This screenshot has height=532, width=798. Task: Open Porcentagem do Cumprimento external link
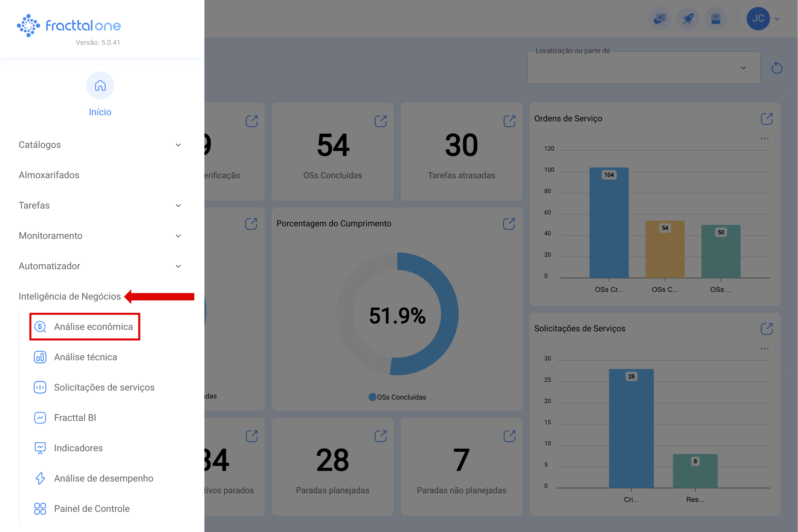click(509, 224)
